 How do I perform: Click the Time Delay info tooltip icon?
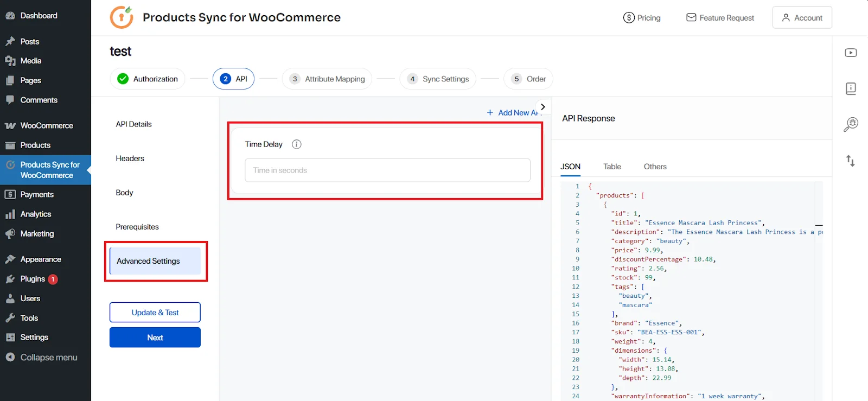(297, 144)
